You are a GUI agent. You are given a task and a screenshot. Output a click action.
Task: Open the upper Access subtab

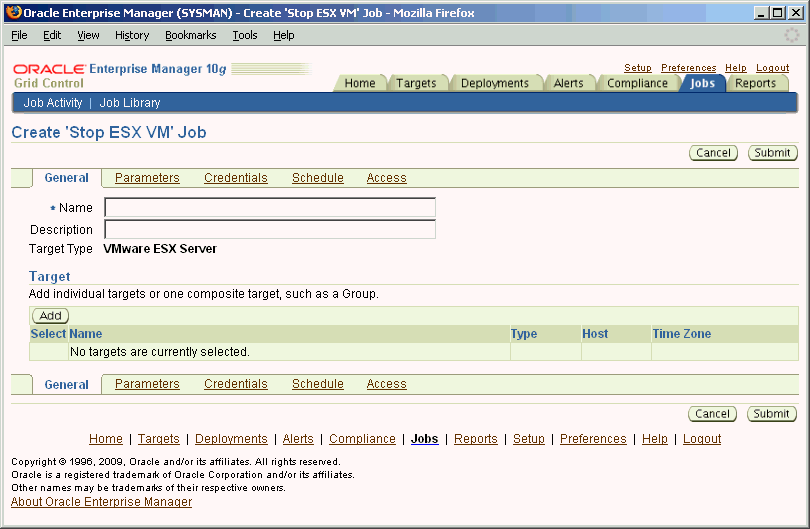(386, 178)
